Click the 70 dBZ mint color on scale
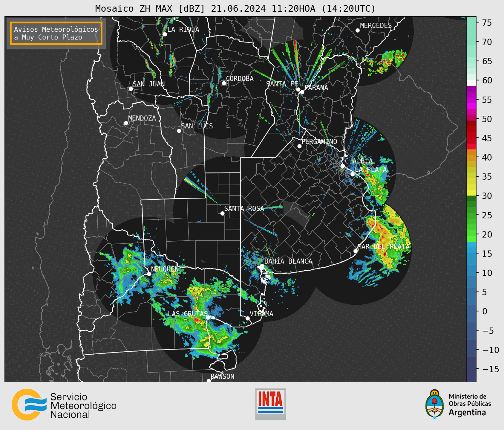The image size is (504, 430). click(471, 42)
